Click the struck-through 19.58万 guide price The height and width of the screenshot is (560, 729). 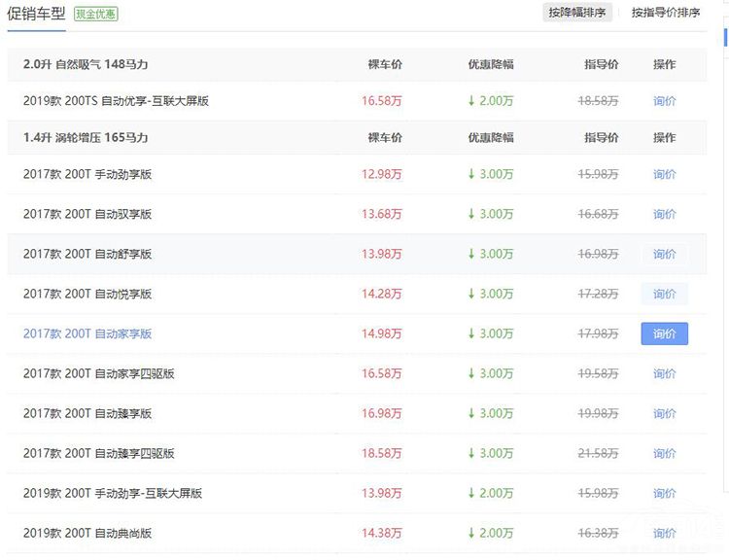(599, 374)
